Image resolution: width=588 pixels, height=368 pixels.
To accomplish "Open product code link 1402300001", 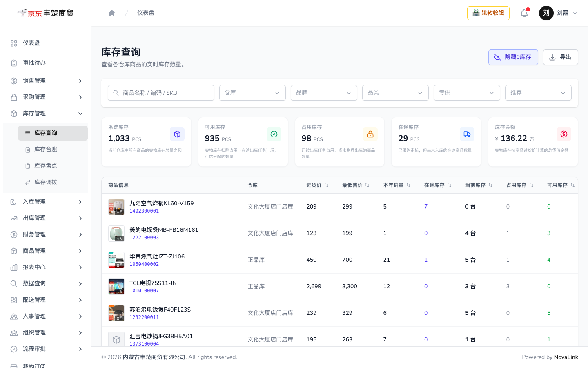I will click(144, 211).
